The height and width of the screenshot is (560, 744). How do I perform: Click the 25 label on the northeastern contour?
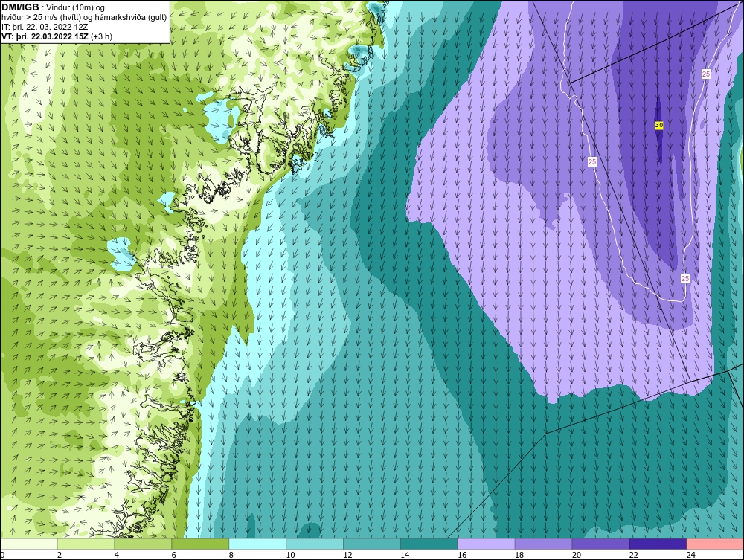pyautogui.click(x=705, y=74)
